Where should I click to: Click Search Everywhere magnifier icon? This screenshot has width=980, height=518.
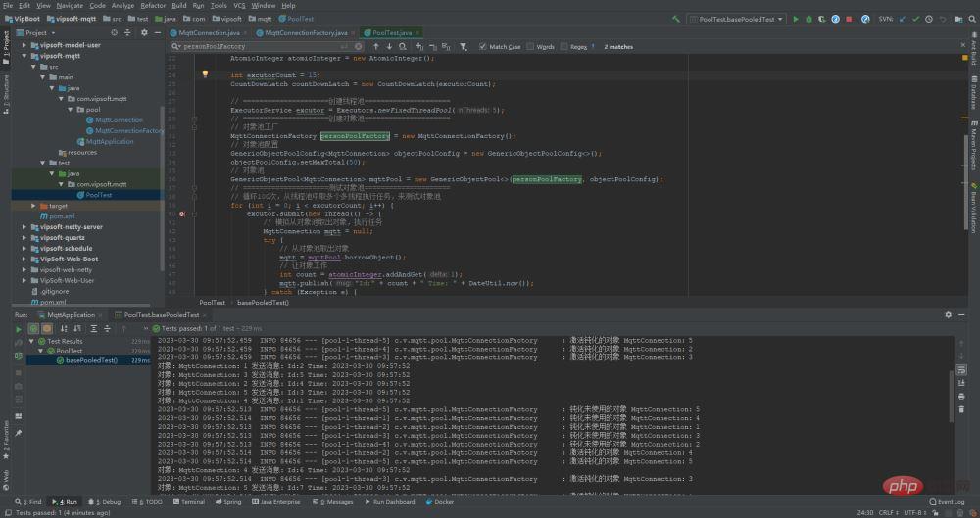tap(972, 19)
